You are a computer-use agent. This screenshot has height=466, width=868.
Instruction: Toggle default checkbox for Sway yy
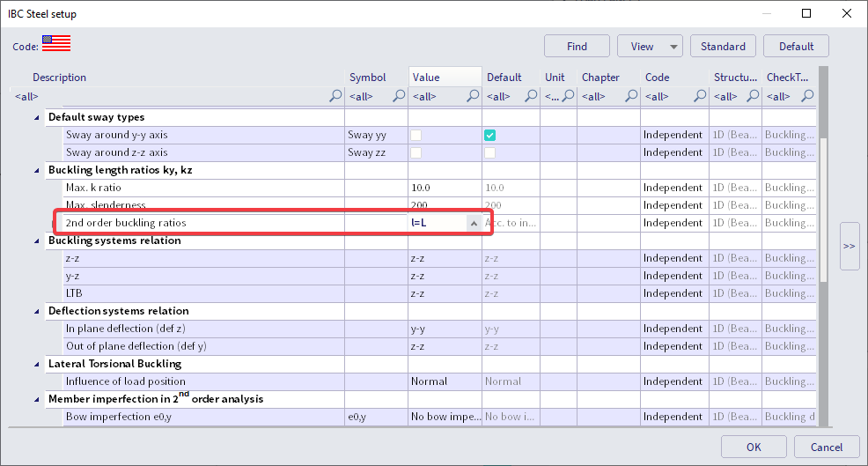[x=490, y=135]
